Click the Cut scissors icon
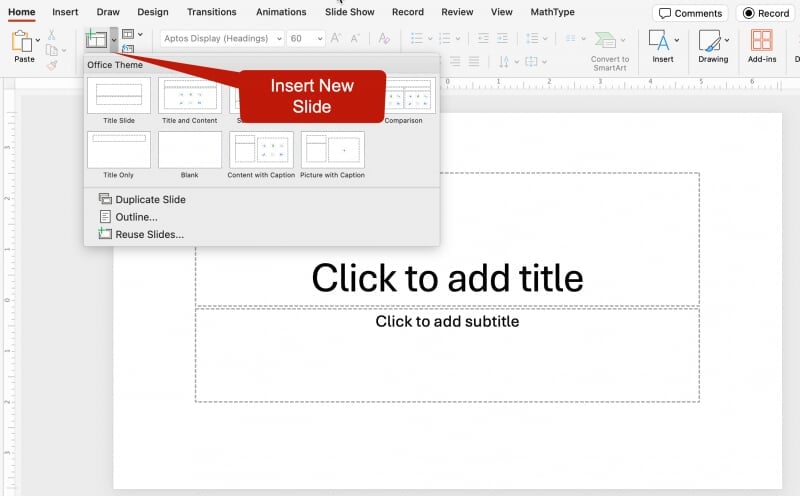 (51, 35)
